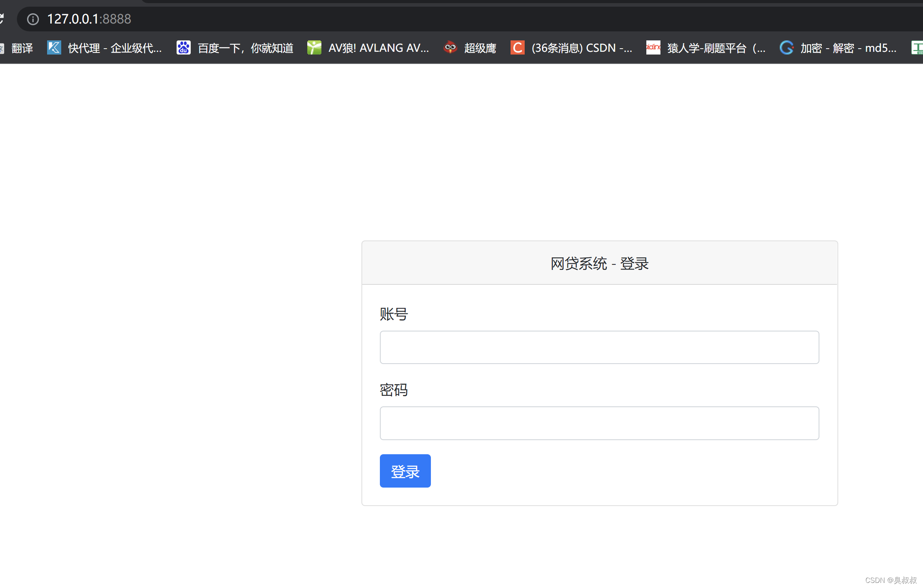
Task: Click the orange CSDN bookmark icon
Action: pyautogui.click(x=517, y=48)
